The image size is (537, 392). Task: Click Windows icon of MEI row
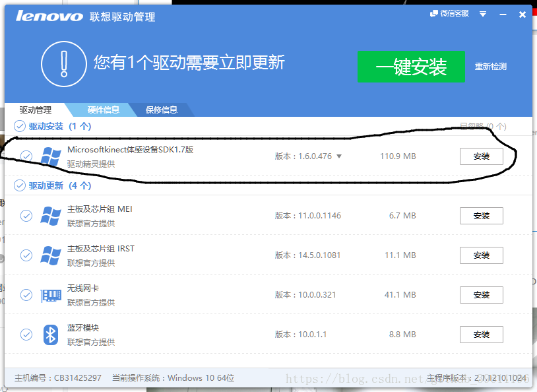pos(51,216)
